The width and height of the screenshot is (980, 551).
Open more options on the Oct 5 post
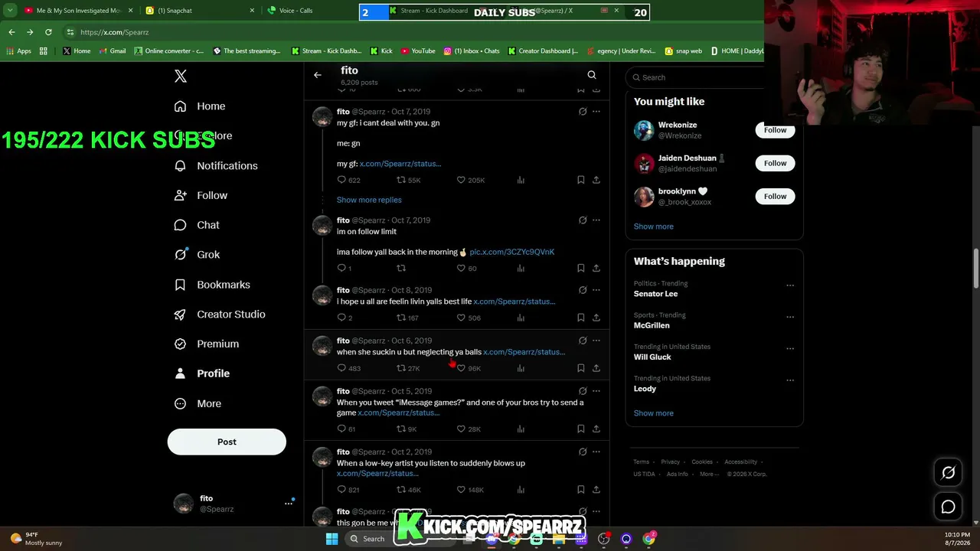pos(596,391)
